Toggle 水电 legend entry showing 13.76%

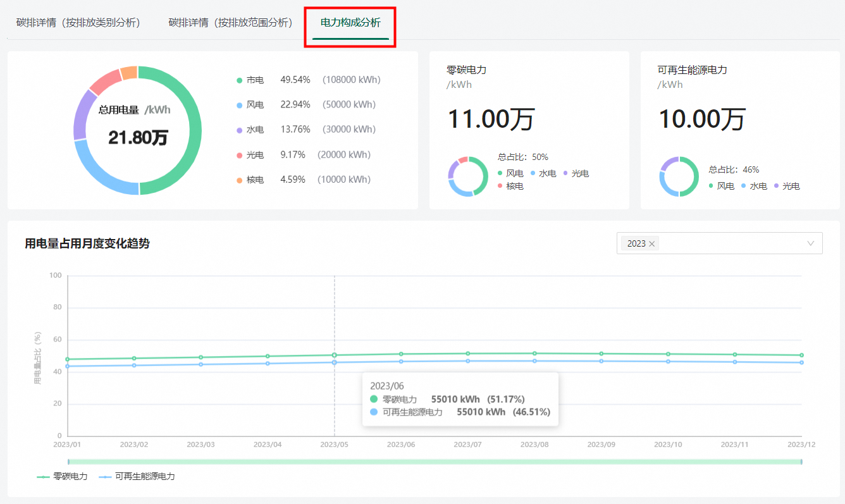coord(250,130)
